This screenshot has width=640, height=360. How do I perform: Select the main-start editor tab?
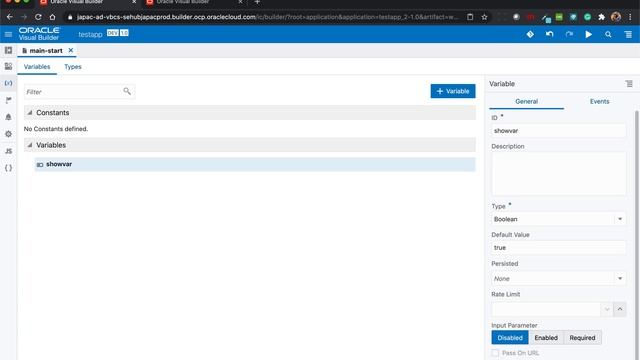pos(46,50)
